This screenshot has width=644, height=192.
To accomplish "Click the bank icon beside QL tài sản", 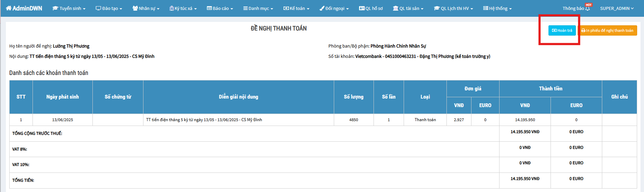I will [x=395, y=8].
